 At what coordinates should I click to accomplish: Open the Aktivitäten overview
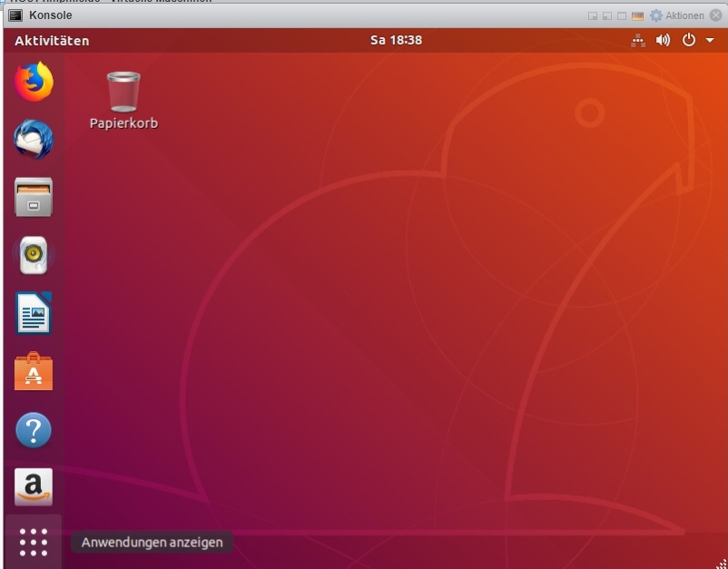(x=52, y=41)
